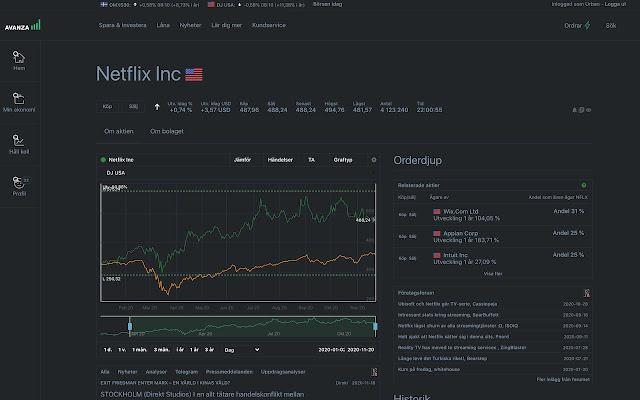
Task: Open the Appian Corp stock link
Action: pyautogui.click(x=460, y=233)
